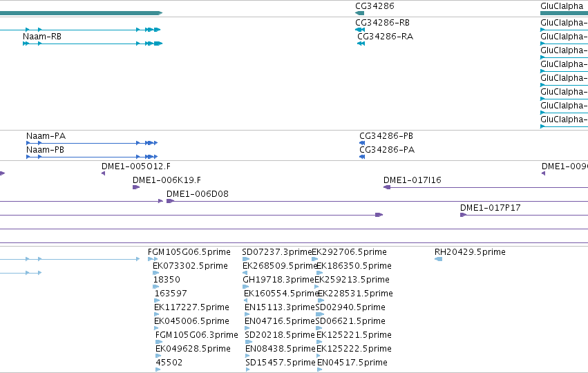Click the EK045006.5prime label

point(191,321)
